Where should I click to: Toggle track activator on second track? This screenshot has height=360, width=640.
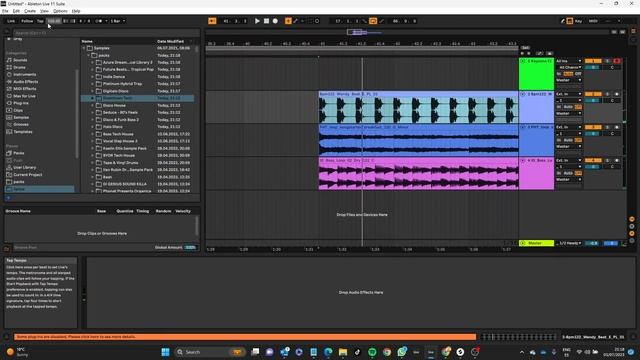593,94
